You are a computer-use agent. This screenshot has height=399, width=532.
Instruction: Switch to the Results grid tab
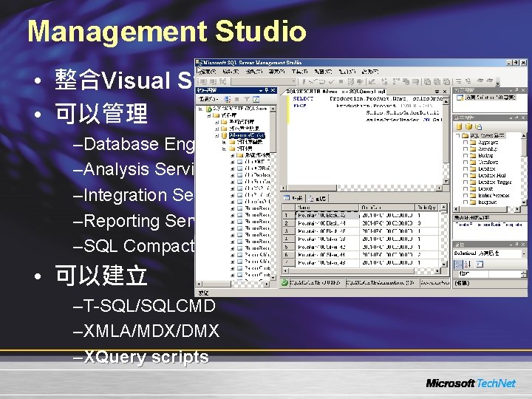[294, 198]
